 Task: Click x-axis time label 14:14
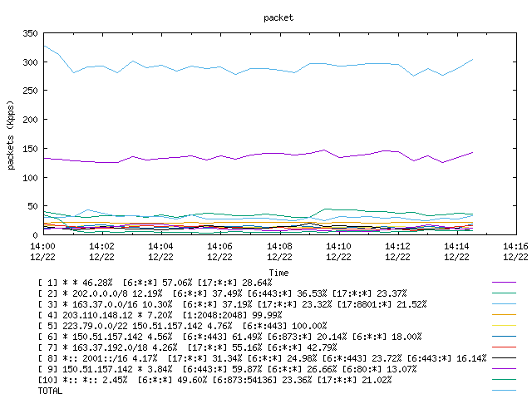[x=456, y=246]
